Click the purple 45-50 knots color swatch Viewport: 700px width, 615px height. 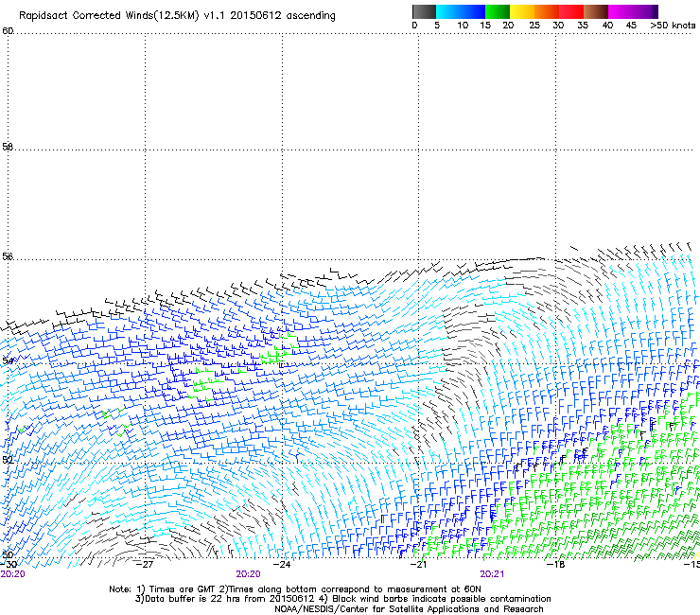point(645,11)
